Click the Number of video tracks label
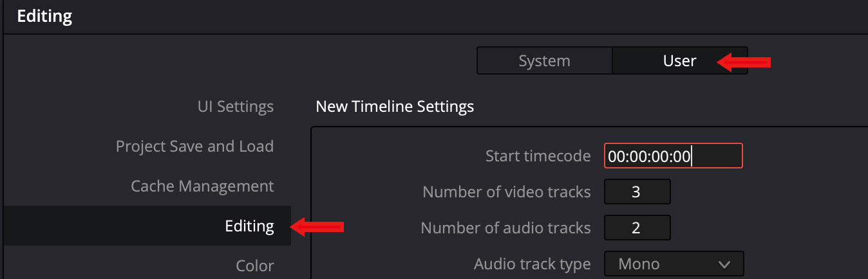 pos(506,192)
